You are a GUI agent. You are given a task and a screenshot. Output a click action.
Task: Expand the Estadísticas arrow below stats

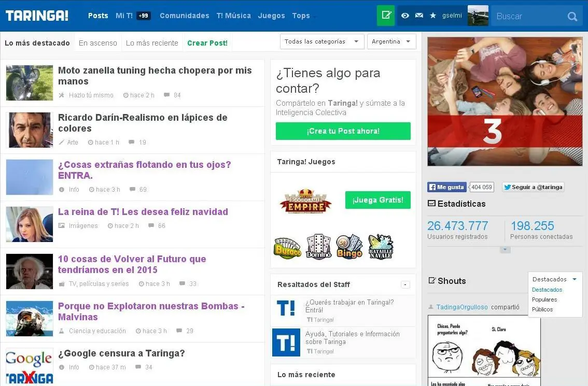point(505,250)
